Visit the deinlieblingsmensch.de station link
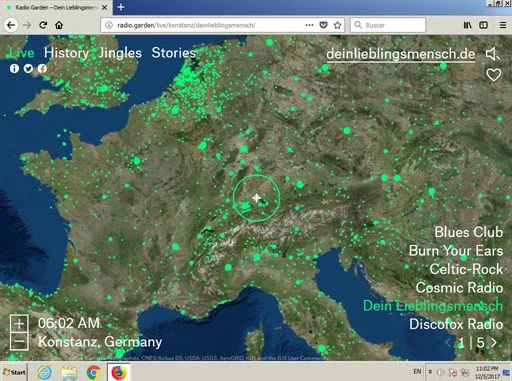The width and height of the screenshot is (512, 381). (401, 54)
